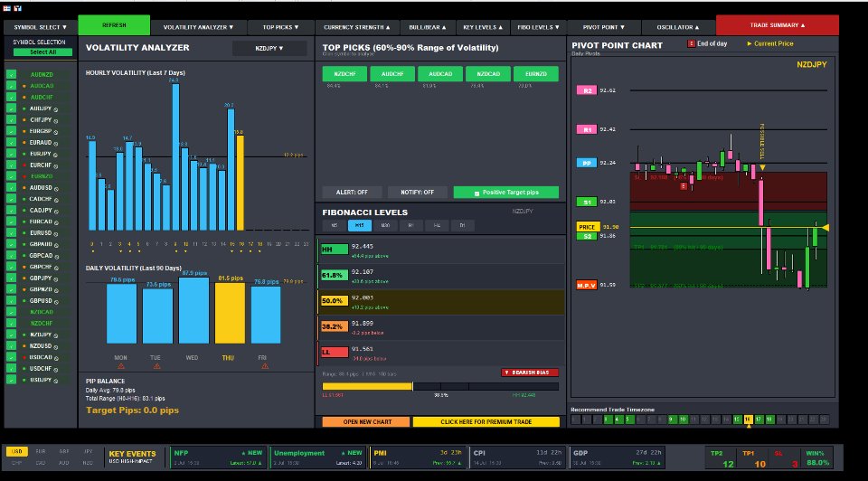Click the NFP key event card
This screenshot has height=481, width=868.
(x=218, y=457)
